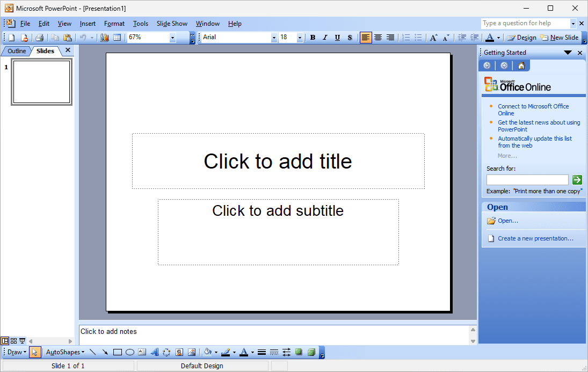Toggle Underline formatting
Screen dimensions: 588x372
point(338,38)
